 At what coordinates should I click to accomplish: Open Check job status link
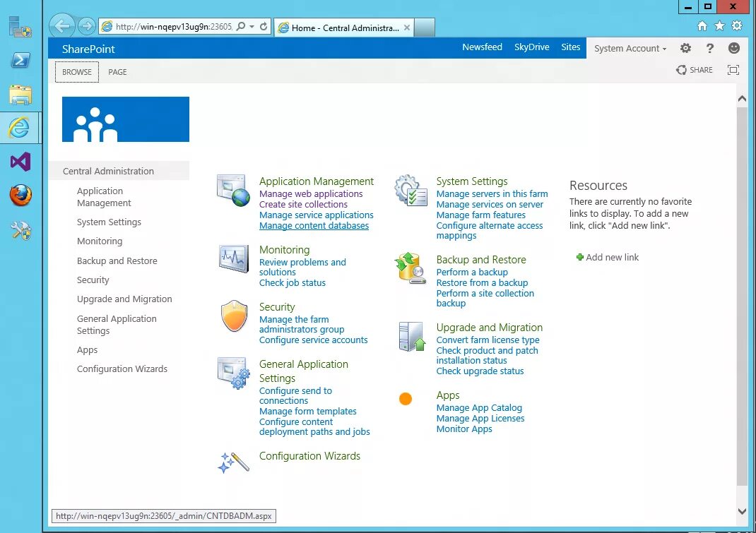293,283
